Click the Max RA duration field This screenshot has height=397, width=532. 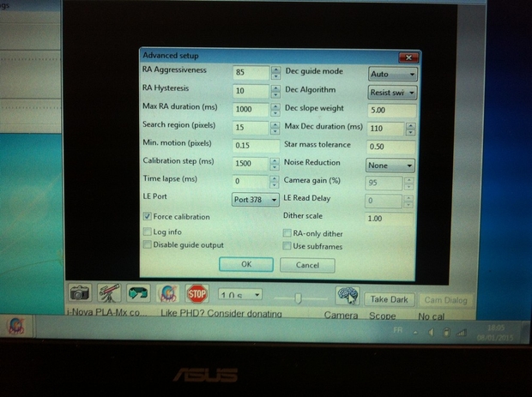251,109
